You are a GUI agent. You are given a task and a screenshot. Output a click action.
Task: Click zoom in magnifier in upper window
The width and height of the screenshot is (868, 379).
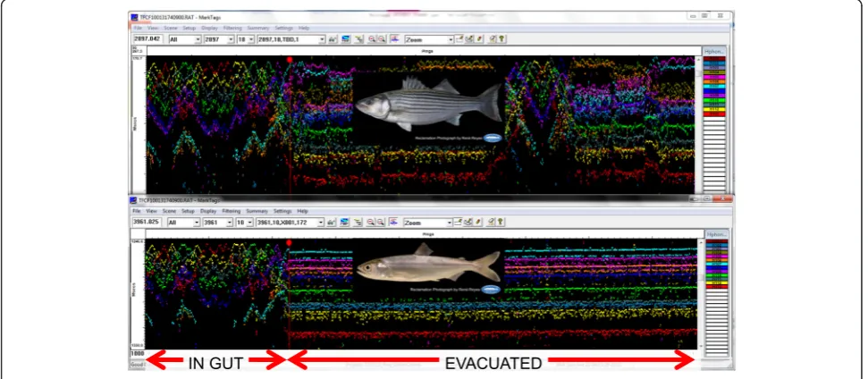click(372, 39)
